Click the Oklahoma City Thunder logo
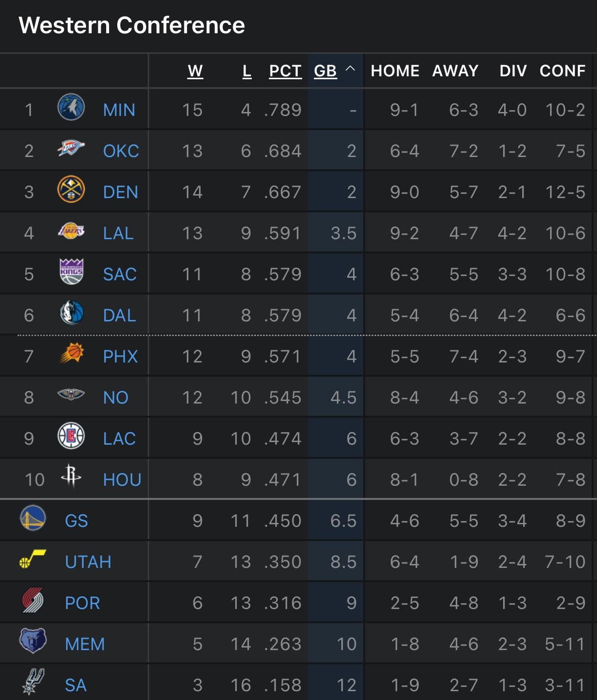Screen dimensions: 597x700 coord(71,149)
